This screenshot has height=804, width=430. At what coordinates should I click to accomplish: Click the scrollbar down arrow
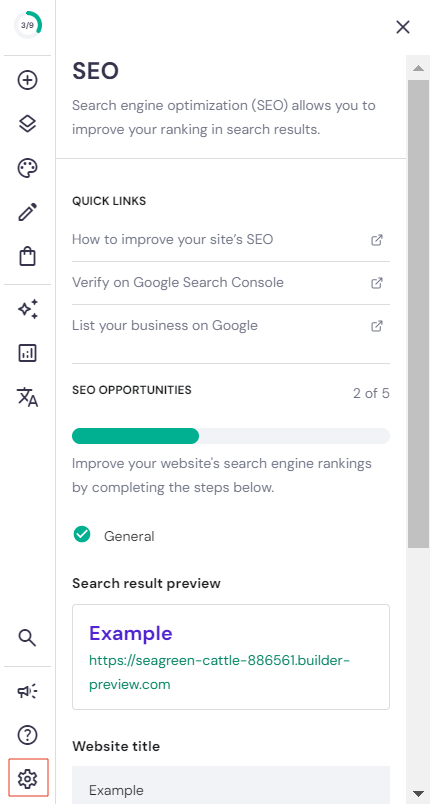pyautogui.click(x=419, y=793)
